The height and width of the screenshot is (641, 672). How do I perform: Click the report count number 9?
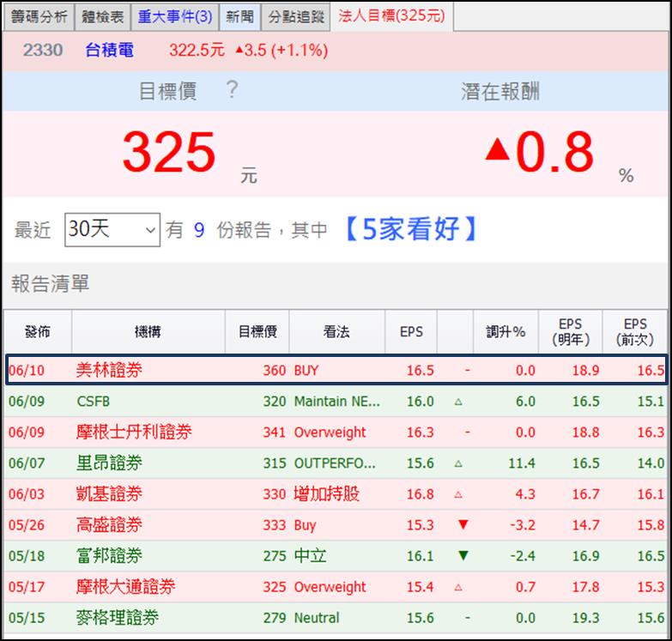tap(199, 230)
